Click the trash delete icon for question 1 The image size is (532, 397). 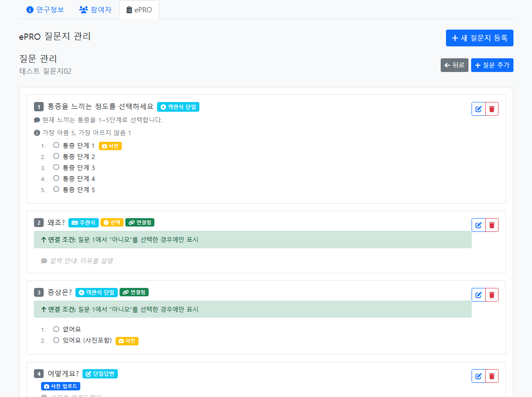491,109
